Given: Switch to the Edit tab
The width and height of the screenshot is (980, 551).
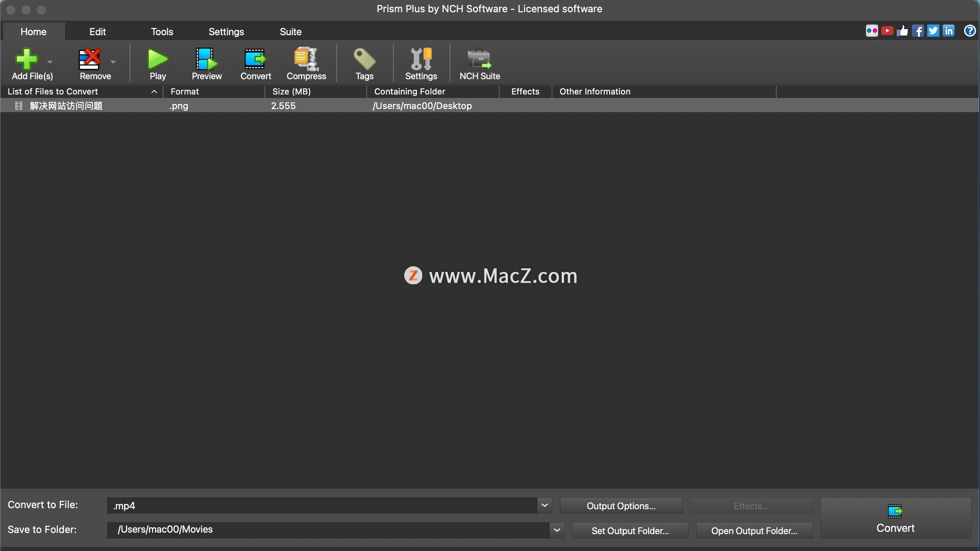Looking at the screenshot, I should [x=97, y=32].
